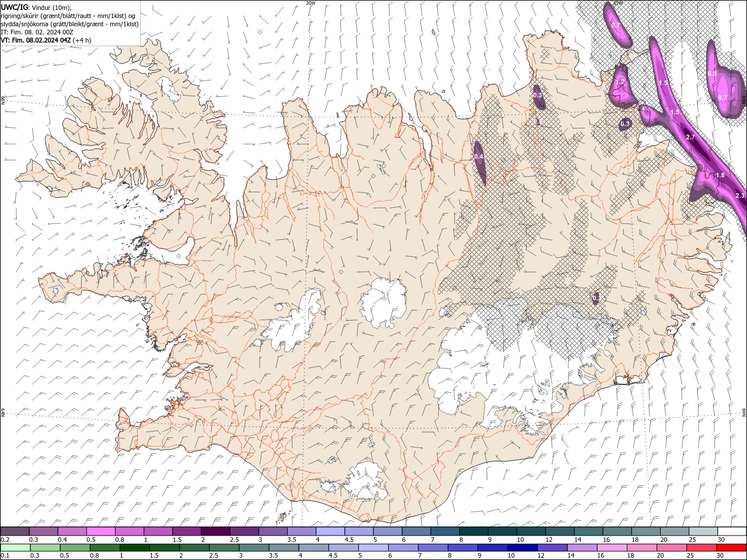Click the 1.2 precipitation value on the map
Screen dimensions: 747x560
click(x=620, y=82)
